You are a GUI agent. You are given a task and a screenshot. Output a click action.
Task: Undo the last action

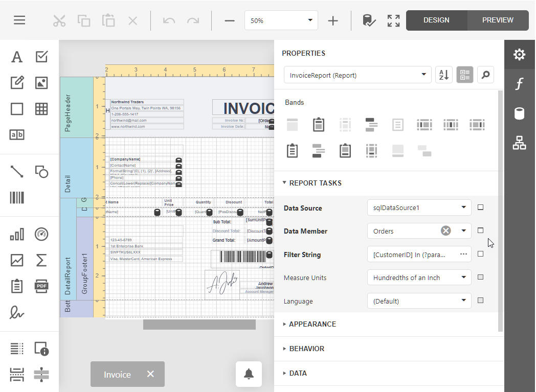(169, 20)
